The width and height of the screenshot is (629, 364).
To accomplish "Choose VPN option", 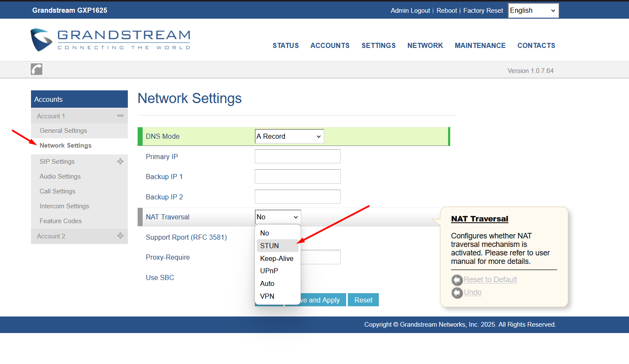I will click(278, 296).
